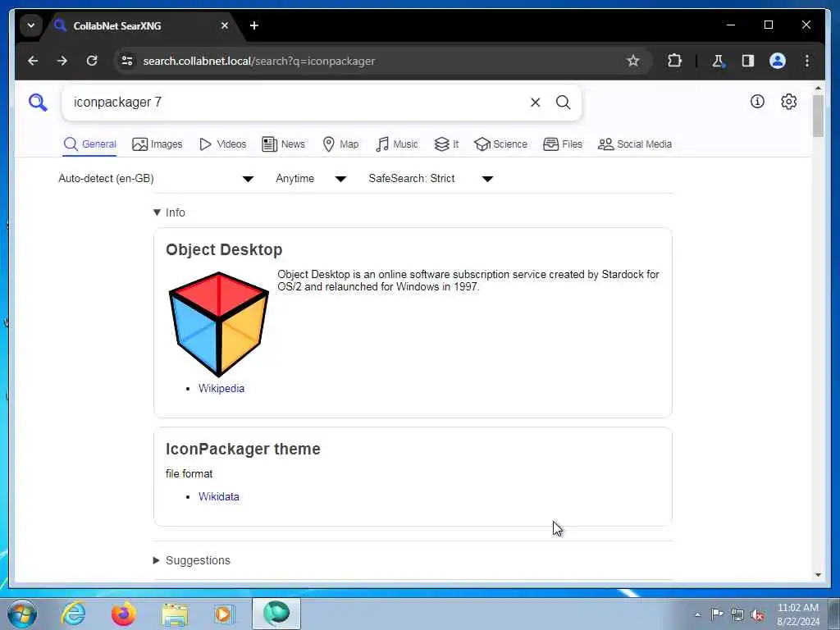The image size is (840, 630).
Task: Open a new browser tab
Action: [x=254, y=25]
